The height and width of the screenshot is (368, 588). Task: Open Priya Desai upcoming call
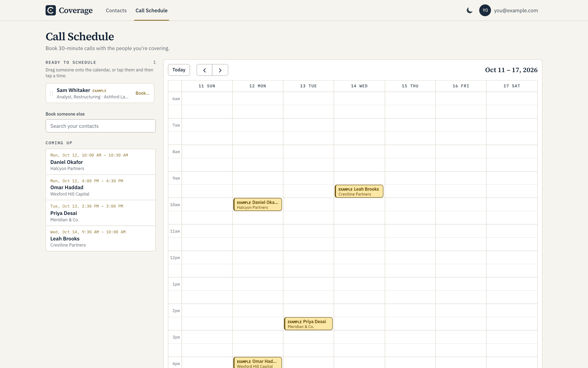coord(100,213)
